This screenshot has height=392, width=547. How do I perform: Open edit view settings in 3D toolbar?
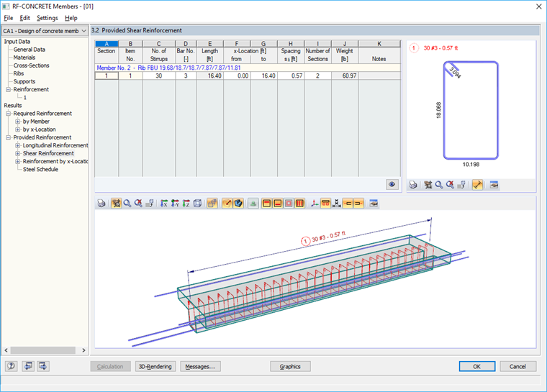coord(150,204)
